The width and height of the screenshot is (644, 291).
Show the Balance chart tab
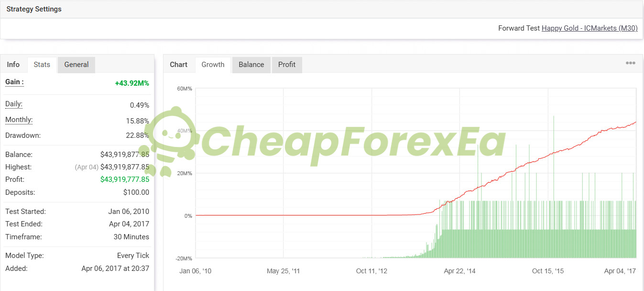pos(251,65)
